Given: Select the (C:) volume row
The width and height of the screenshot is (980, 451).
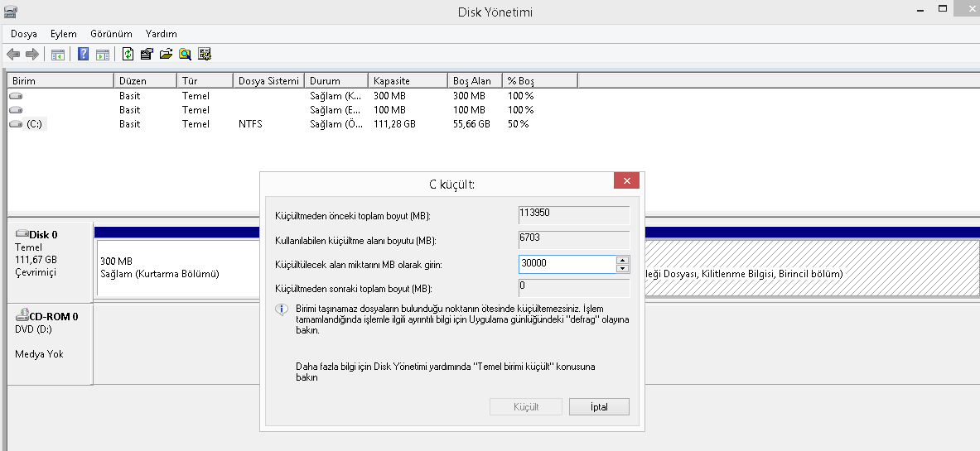Looking at the screenshot, I should (x=35, y=124).
